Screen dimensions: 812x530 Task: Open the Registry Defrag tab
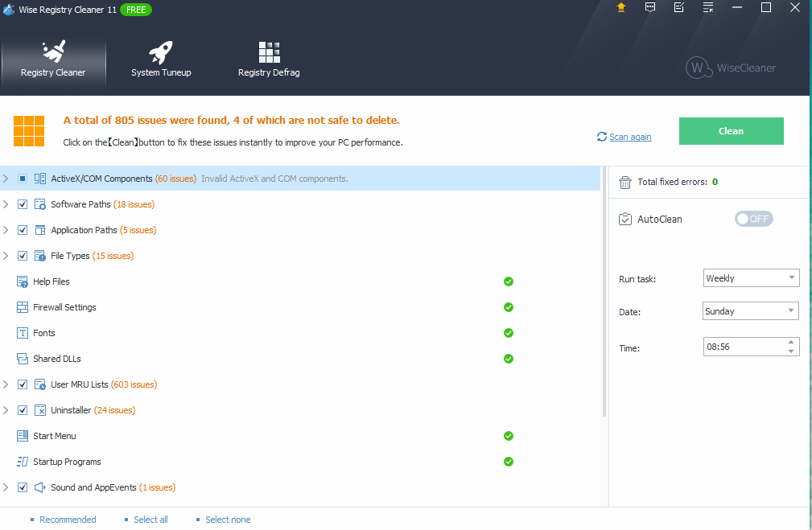tap(269, 61)
